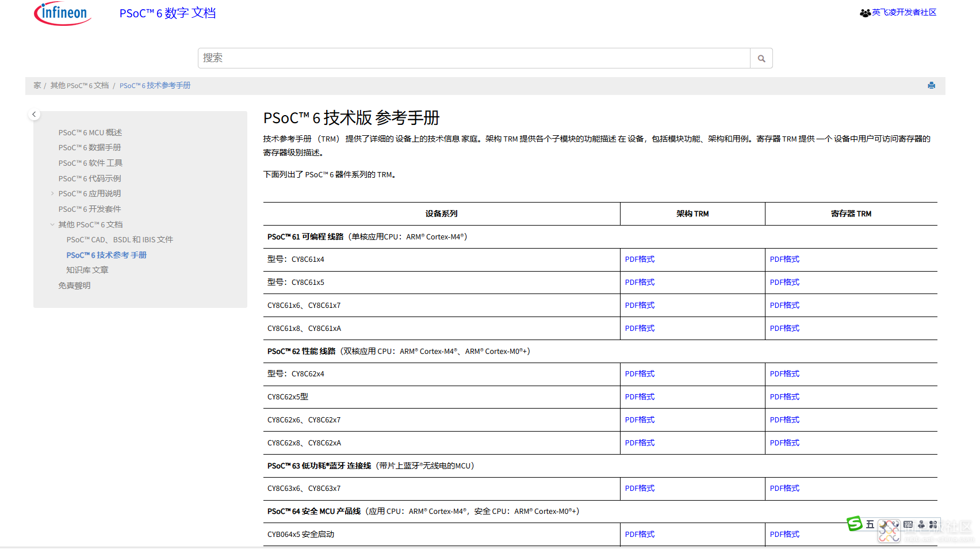Open 架构 TRM PDF for CY8C61x4
This screenshot has width=980, height=549.
pyautogui.click(x=640, y=260)
